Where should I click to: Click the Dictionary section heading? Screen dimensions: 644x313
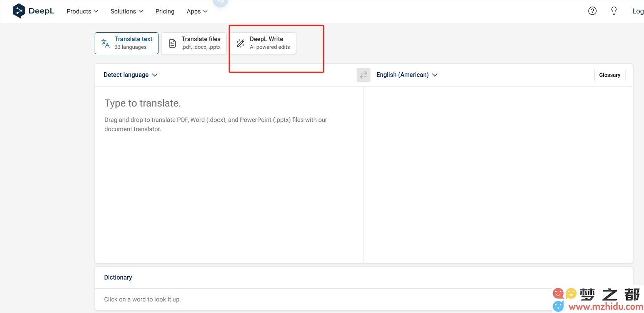coord(118,278)
